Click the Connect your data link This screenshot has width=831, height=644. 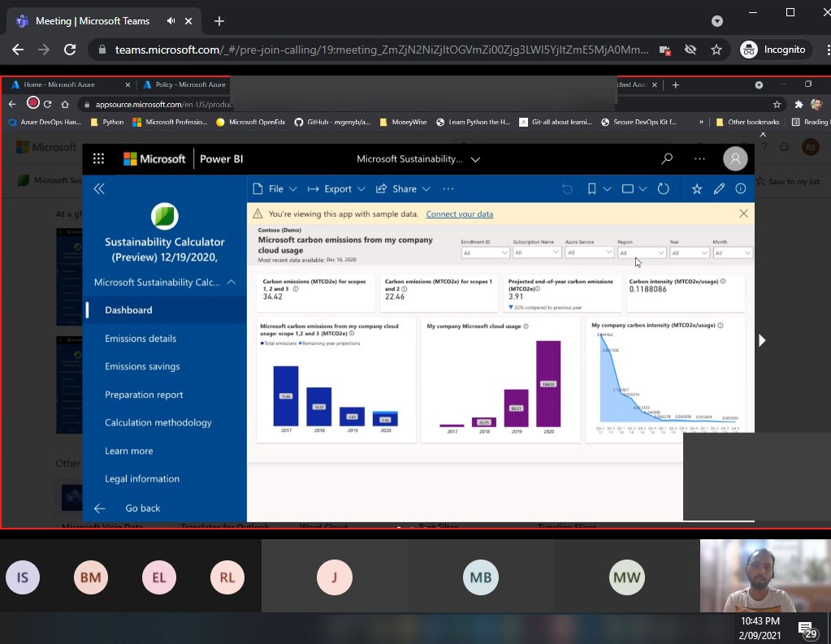pyautogui.click(x=460, y=214)
